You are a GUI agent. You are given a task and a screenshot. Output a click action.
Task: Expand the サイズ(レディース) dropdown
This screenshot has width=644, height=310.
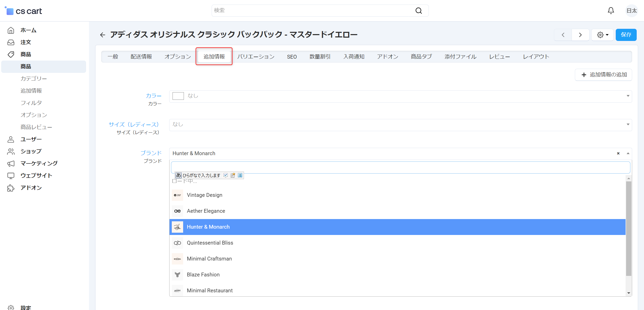click(x=628, y=125)
